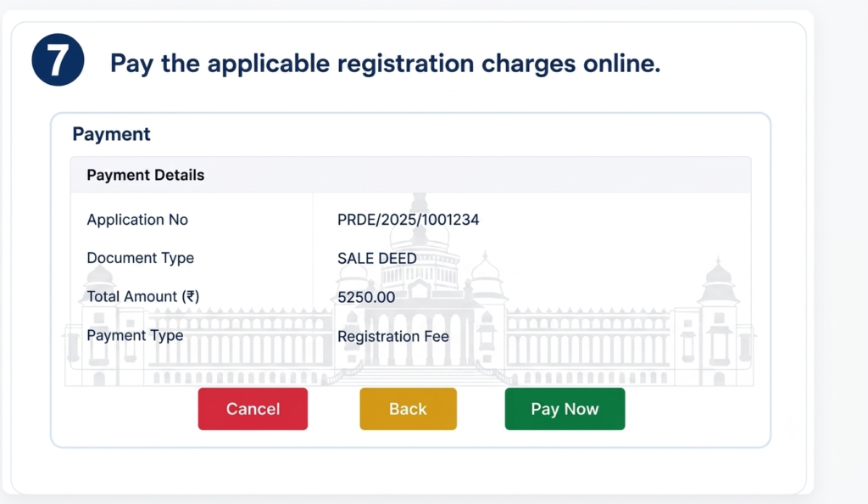Viewport: 868px width, 504px height.
Task: Click the Application No label
Action: pyautogui.click(x=137, y=220)
